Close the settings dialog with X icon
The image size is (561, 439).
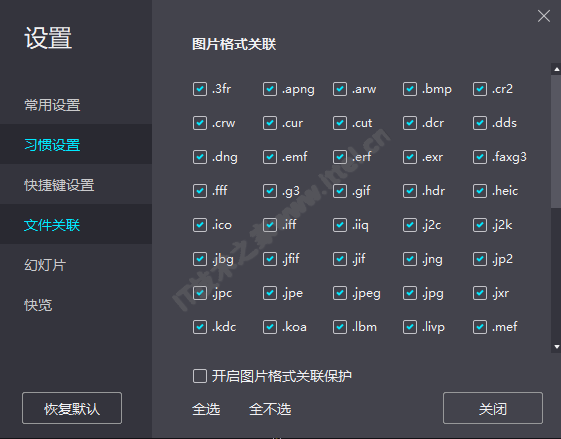tap(543, 16)
